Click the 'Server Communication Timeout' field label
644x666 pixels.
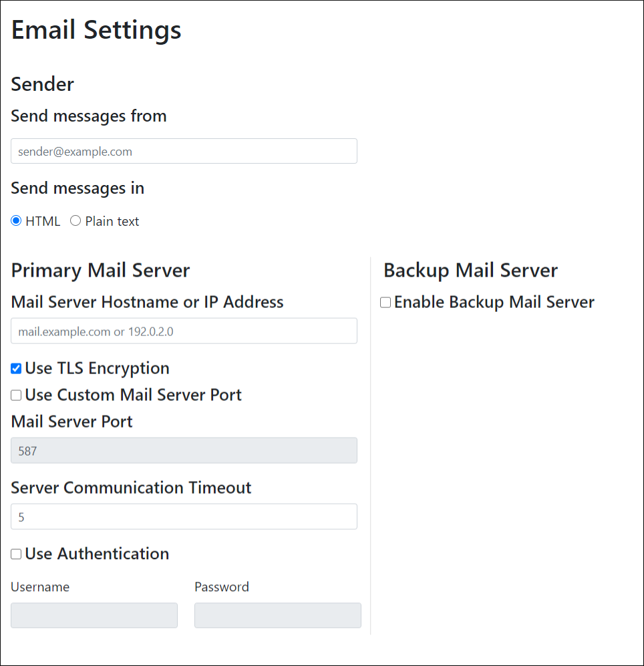point(131,488)
